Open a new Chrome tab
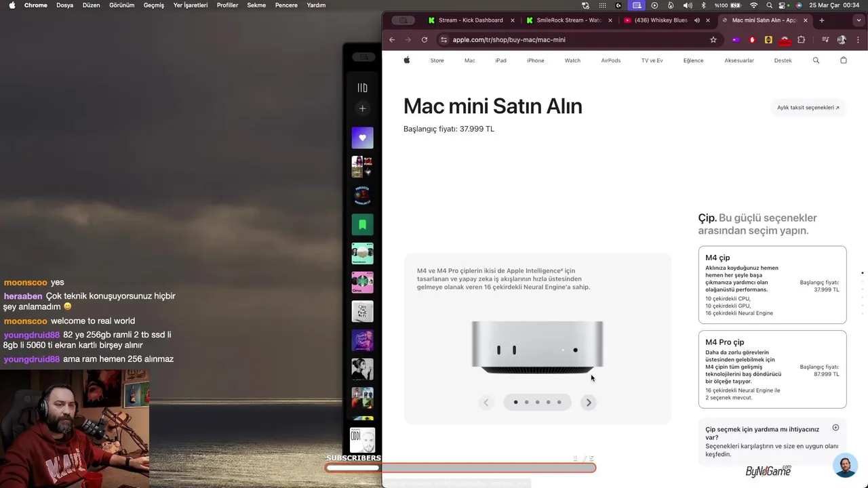The height and width of the screenshot is (488, 868). tap(822, 20)
